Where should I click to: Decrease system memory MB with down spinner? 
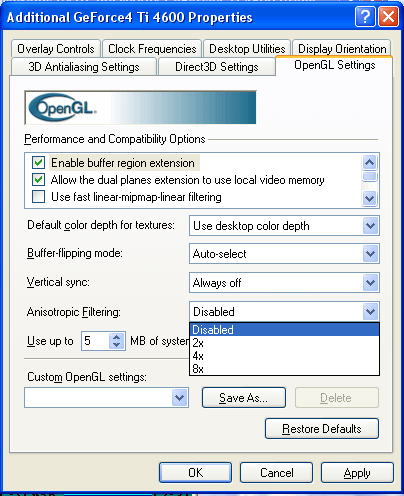[x=117, y=345]
